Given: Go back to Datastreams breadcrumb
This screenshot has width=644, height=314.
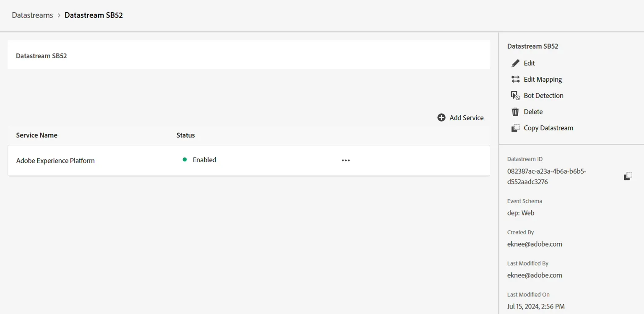Looking at the screenshot, I should coord(32,15).
